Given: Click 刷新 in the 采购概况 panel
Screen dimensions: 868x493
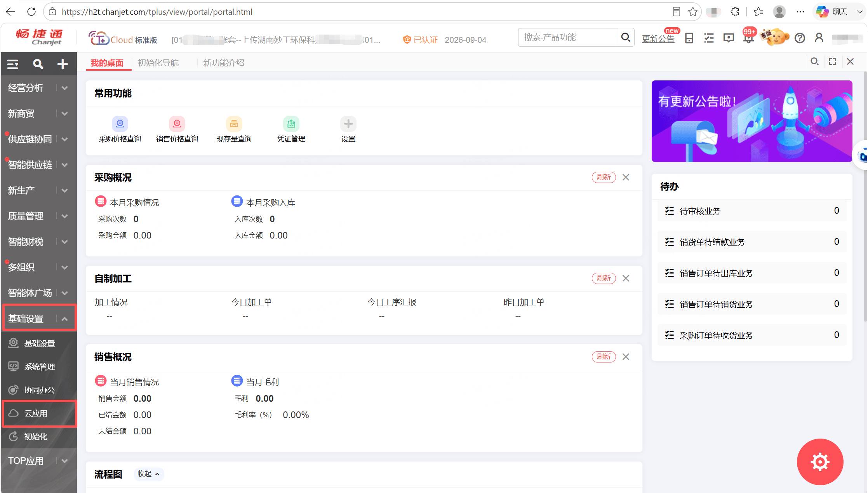Looking at the screenshot, I should click(x=604, y=177).
